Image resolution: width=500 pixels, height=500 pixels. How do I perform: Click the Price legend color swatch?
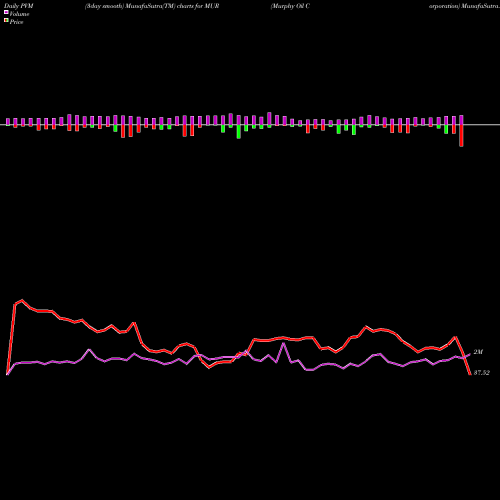[6, 20]
